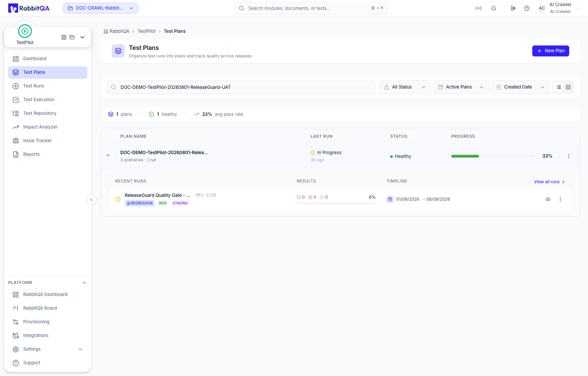Open the module grid icon beside TestPilot
The width and height of the screenshot is (588, 376).
(64, 37)
